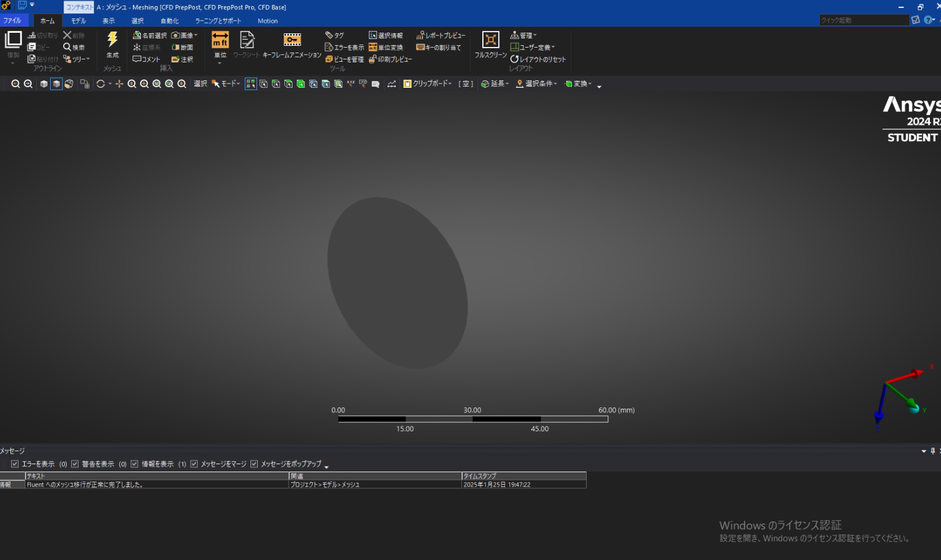Click the 生成 mesh generate lightning icon

coord(113,40)
